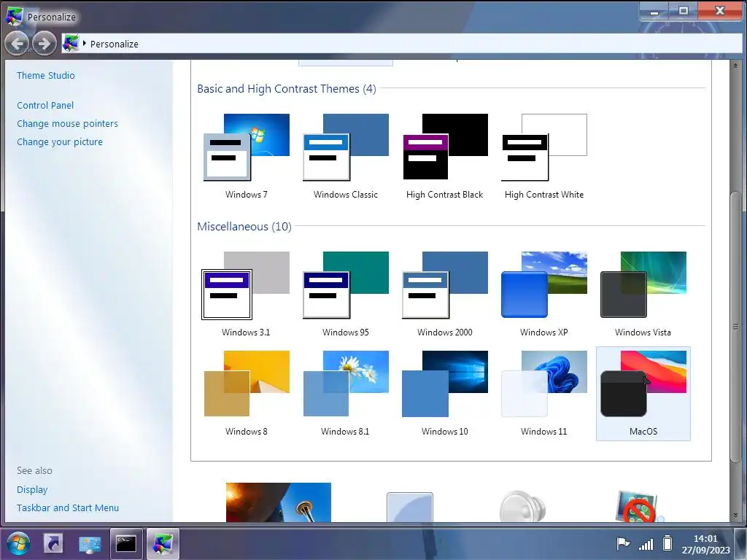Open the Control Panel link
This screenshot has height=560, width=747.
point(45,105)
